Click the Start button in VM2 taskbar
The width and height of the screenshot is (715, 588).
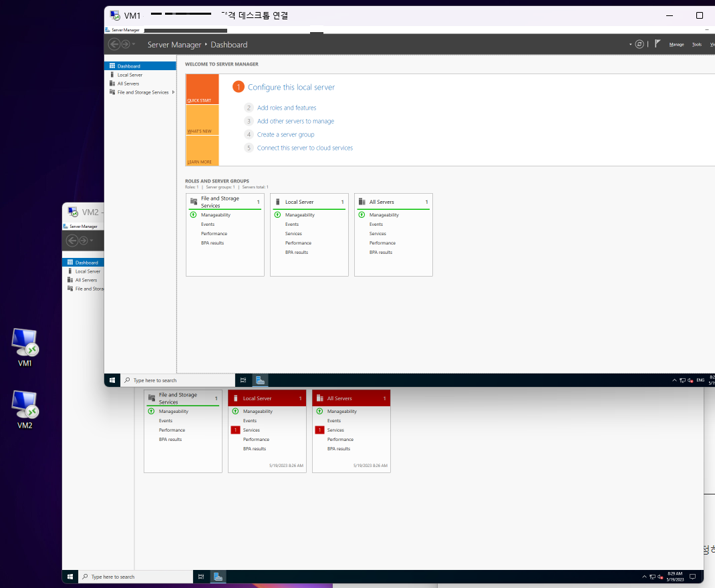[70, 577]
